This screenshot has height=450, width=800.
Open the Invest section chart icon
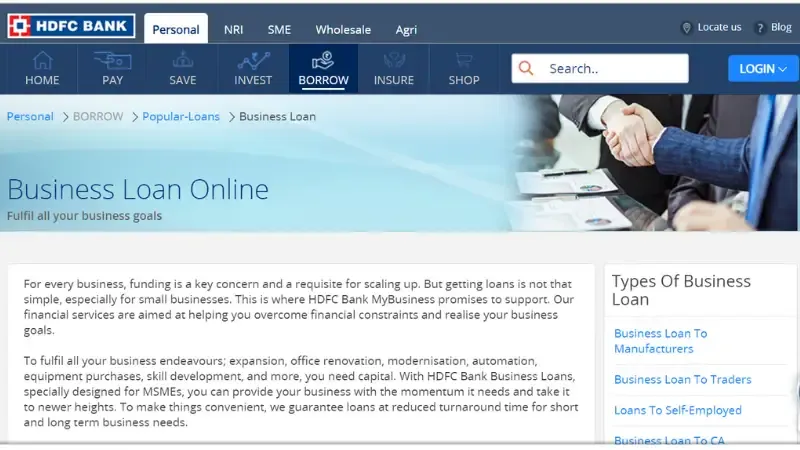tap(253, 61)
